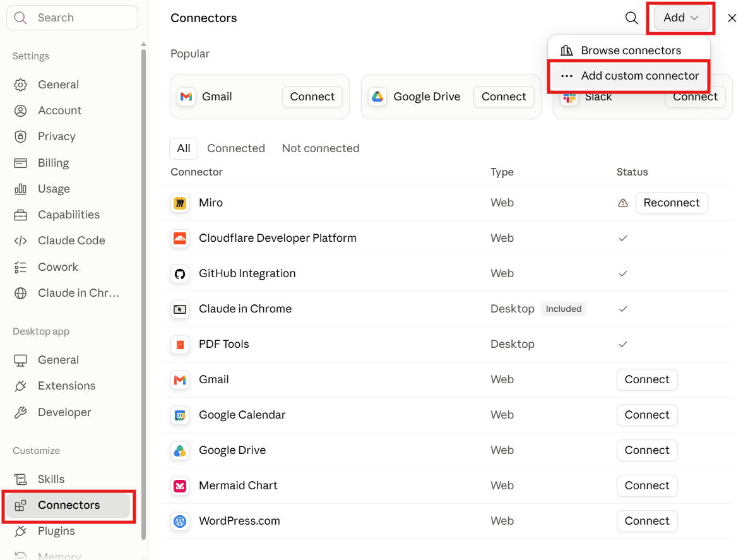Select Add custom connector menu entry
748x560 pixels.
click(x=629, y=76)
